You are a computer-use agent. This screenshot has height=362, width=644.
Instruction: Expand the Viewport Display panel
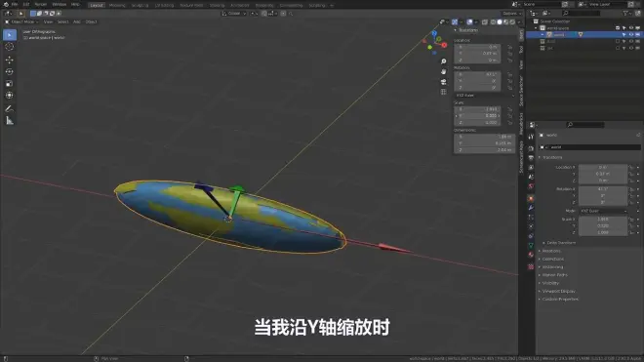click(557, 292)
